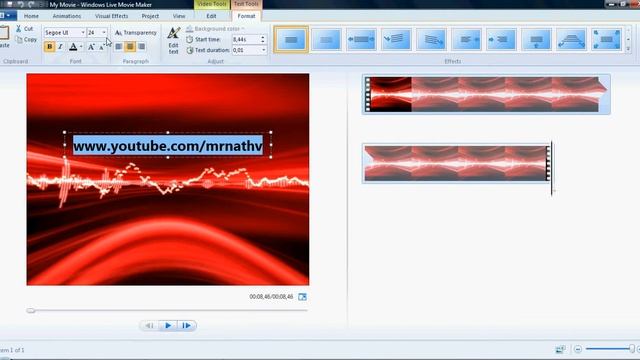Click the Start time field showing 8,44s
This screenshot has width=640, height=360.
(246, 39)
